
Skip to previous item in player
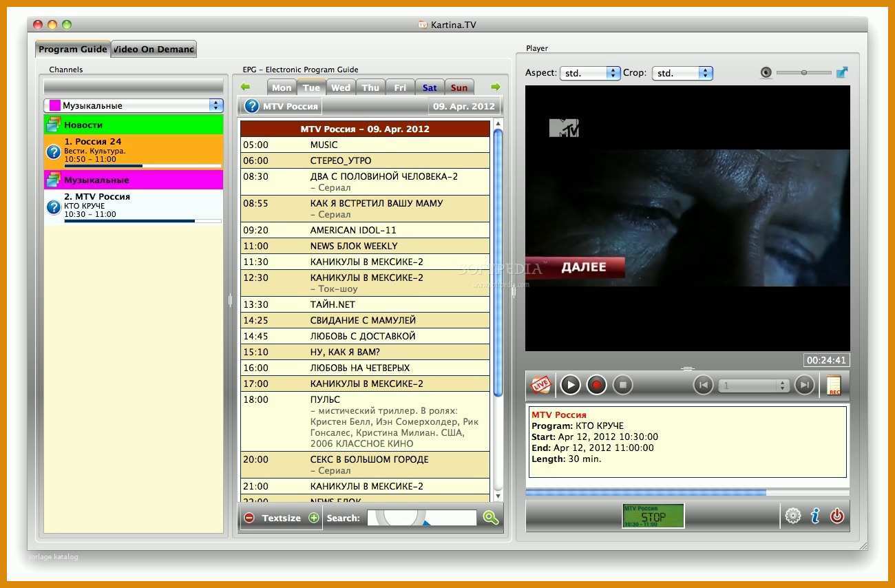pos(703,385)
